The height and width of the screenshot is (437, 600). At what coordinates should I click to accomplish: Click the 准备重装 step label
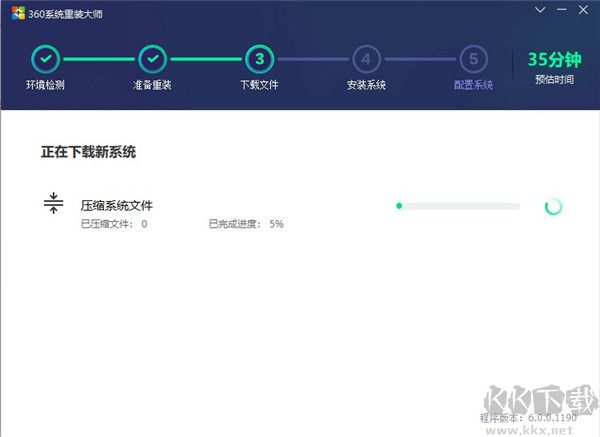[152, 85]
